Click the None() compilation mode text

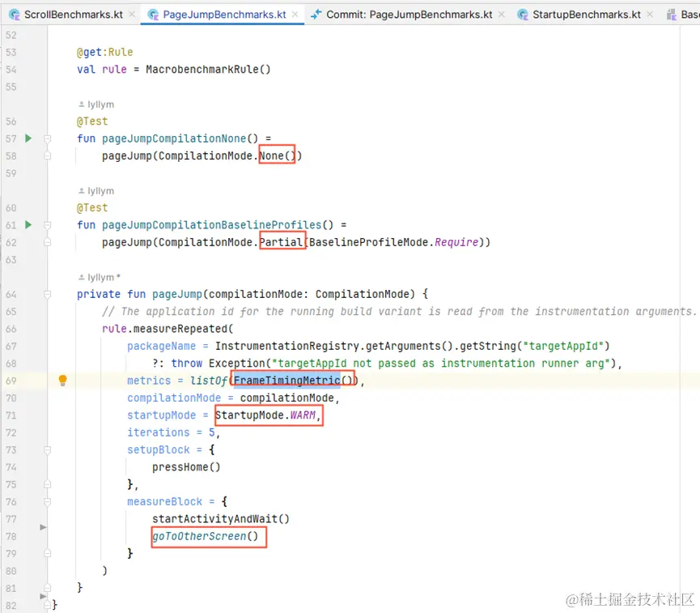[x=278, y=155]
